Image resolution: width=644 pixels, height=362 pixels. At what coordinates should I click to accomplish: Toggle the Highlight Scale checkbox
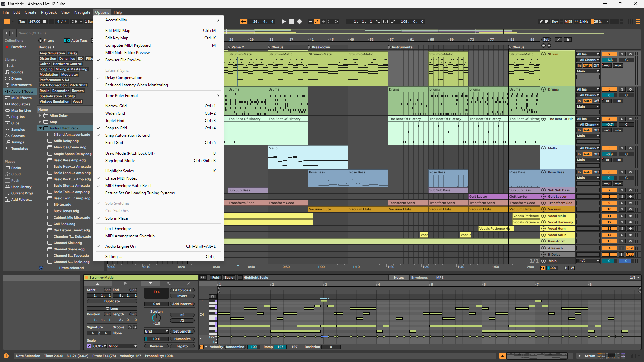[x=240, y=278]
